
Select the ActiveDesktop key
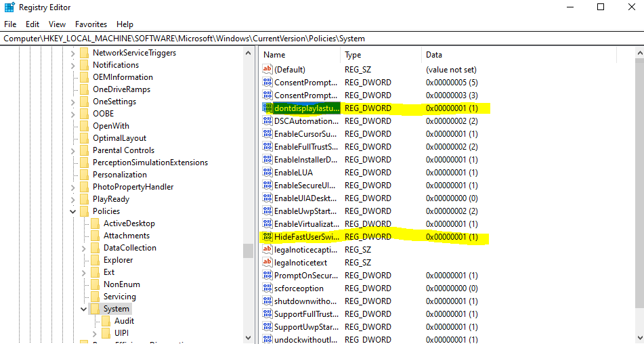coord(129,223)
